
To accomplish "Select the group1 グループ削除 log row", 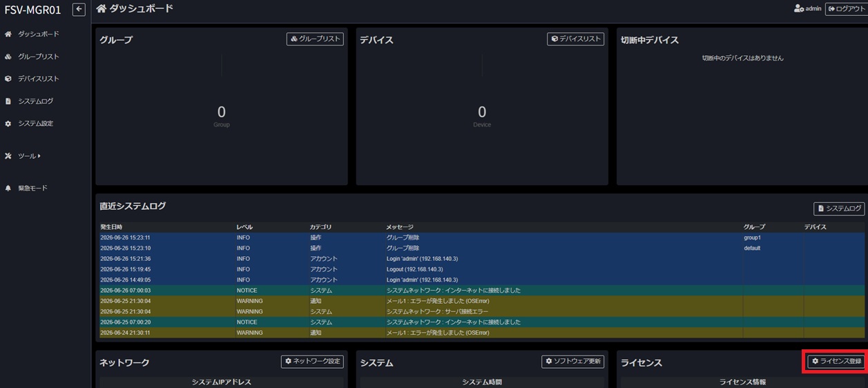I will [x=481, y=237].
